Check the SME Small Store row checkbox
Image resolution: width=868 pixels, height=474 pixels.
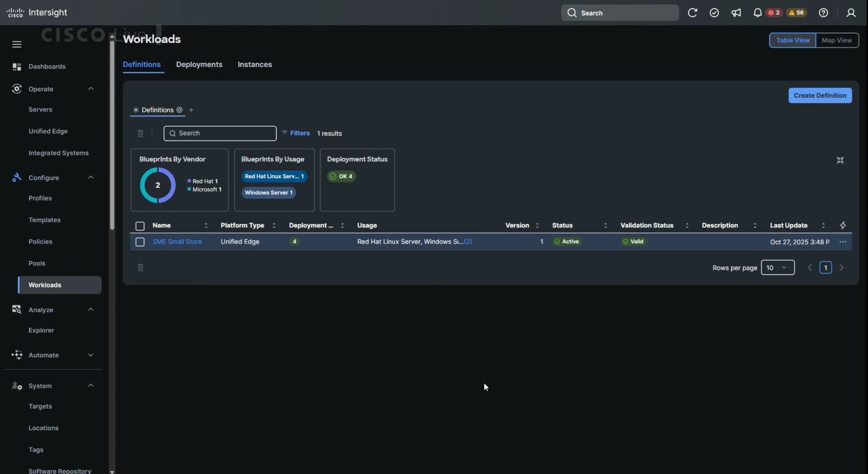pos(140,242)
